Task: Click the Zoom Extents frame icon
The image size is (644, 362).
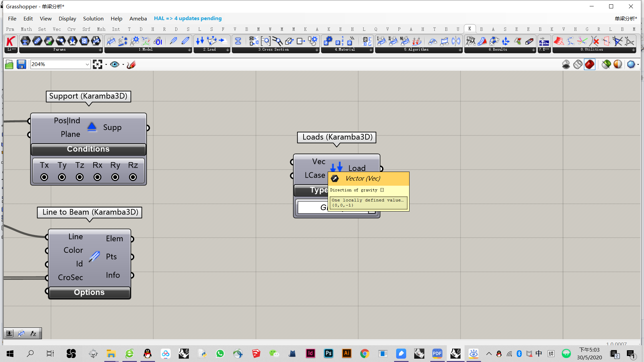Action: pyautogui.click(x=97, y=64)
